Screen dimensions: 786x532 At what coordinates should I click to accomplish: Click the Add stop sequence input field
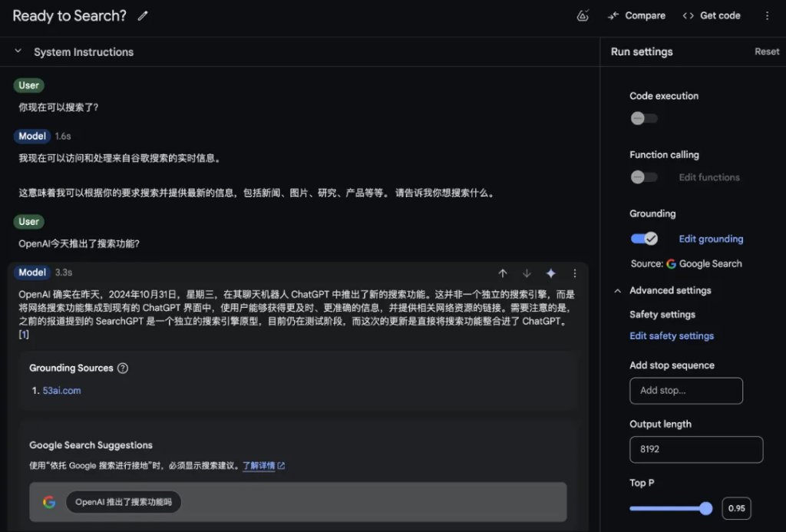click(685, 391)
